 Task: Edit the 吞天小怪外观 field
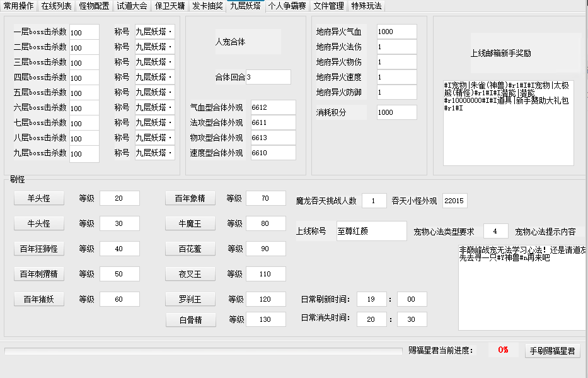pos(454,201)
